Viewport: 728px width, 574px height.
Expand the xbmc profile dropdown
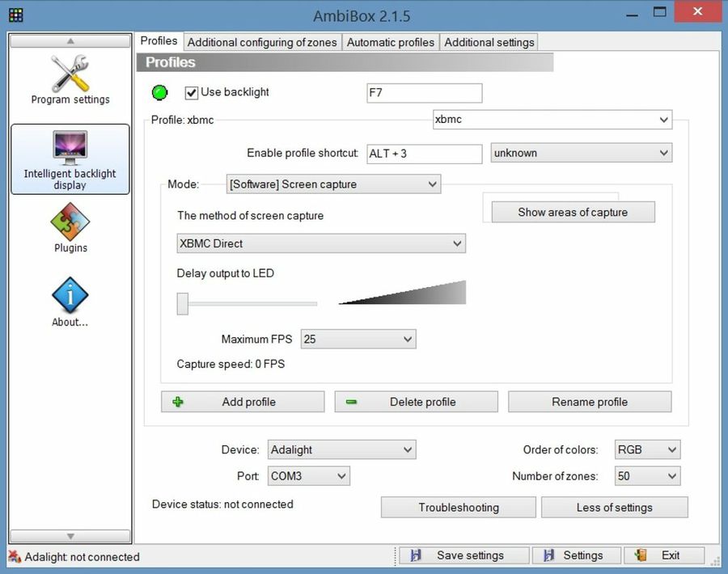552,120
